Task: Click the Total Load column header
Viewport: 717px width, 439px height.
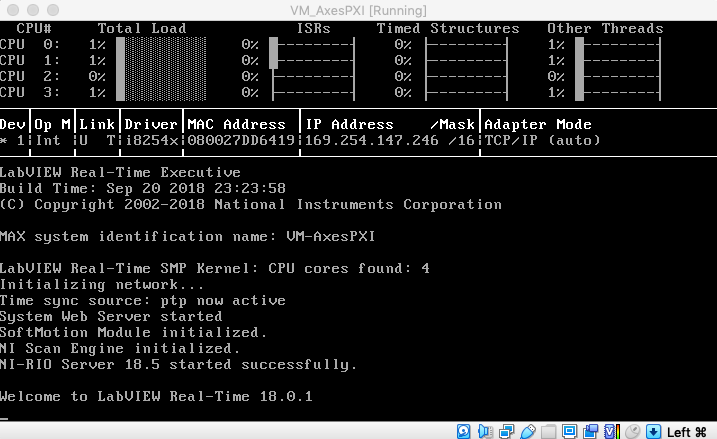Action: pos(142,28)
